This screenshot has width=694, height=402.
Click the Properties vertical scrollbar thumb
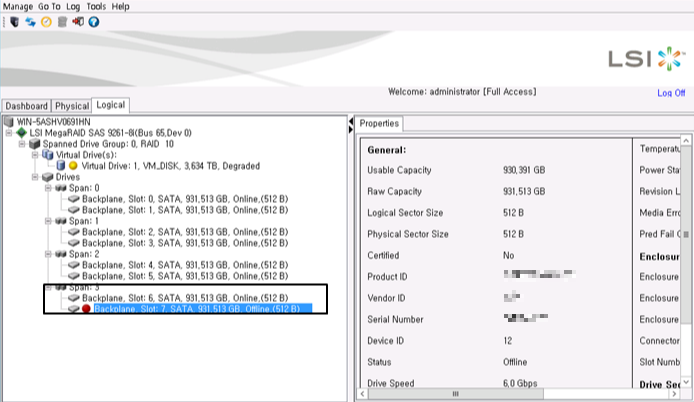(x=686, y=235)
